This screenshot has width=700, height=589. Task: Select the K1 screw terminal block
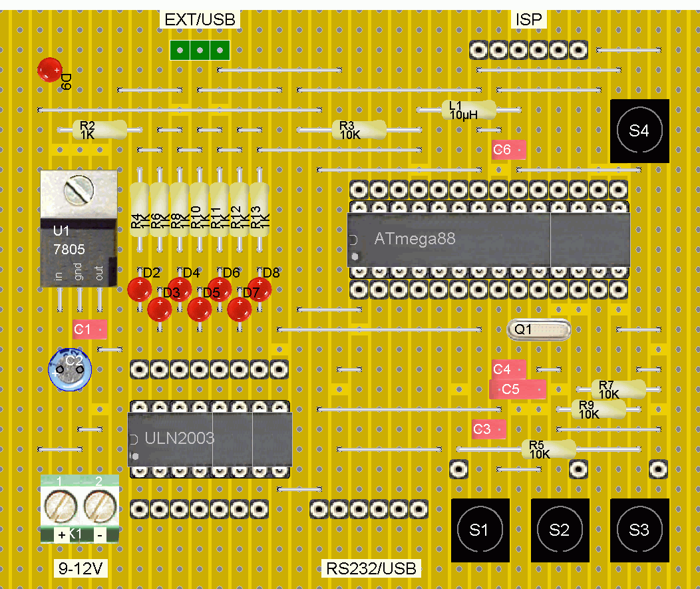pos(80,509)
